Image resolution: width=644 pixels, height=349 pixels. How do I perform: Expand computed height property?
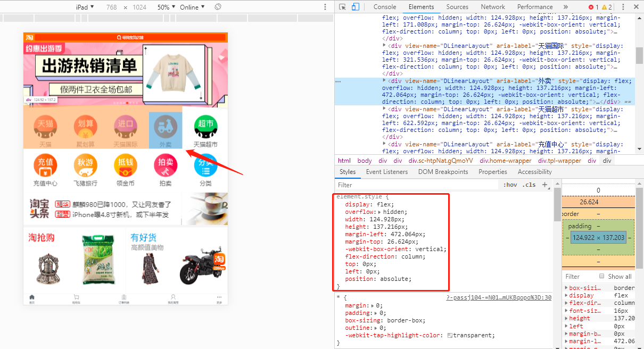tap(566, 318)
